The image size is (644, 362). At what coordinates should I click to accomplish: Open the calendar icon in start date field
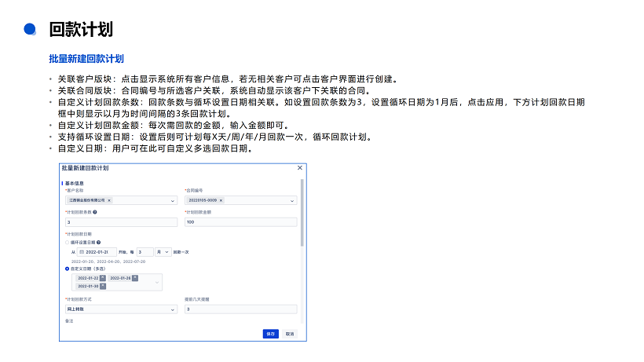click(82, 252)
